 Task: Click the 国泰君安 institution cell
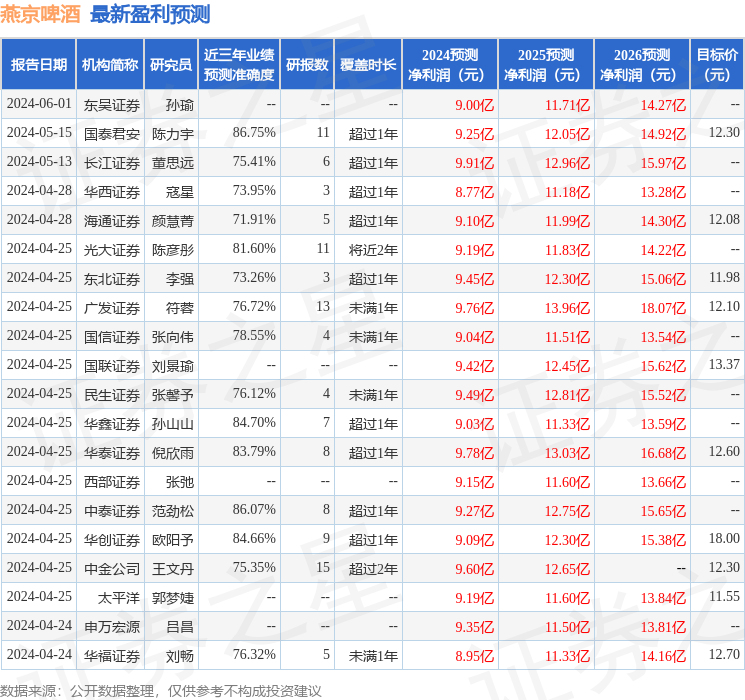coord(112,134)
